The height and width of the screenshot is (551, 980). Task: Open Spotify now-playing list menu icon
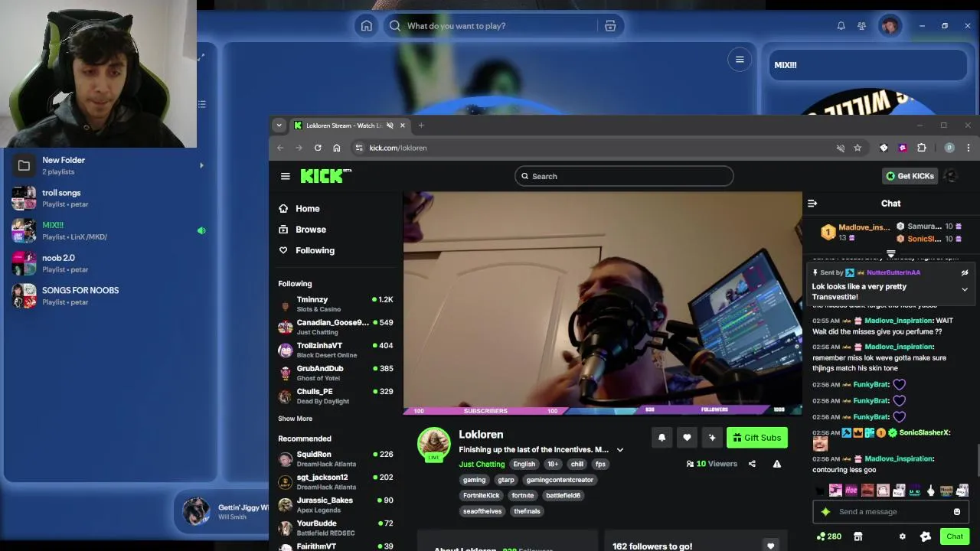tap(740, 60)
